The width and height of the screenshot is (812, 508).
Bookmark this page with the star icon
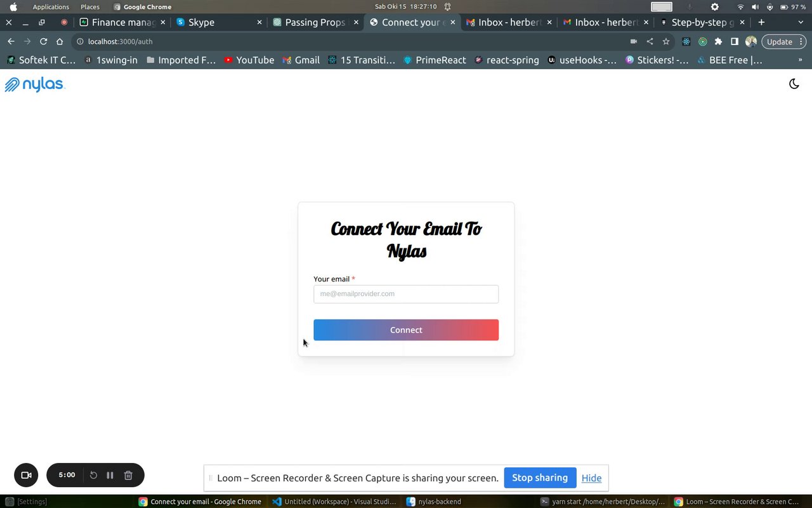tap(666, 41)
